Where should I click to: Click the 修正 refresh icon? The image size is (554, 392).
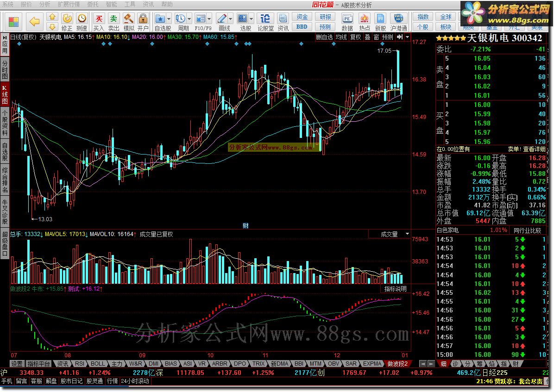[x=67, y=18]
